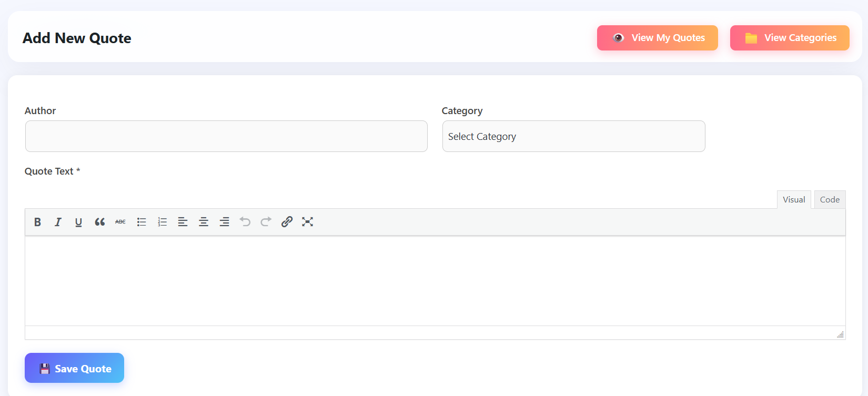Apply Underline formatting in editor toolbar
Screen dimensions: 868x396
coord(78,222)
